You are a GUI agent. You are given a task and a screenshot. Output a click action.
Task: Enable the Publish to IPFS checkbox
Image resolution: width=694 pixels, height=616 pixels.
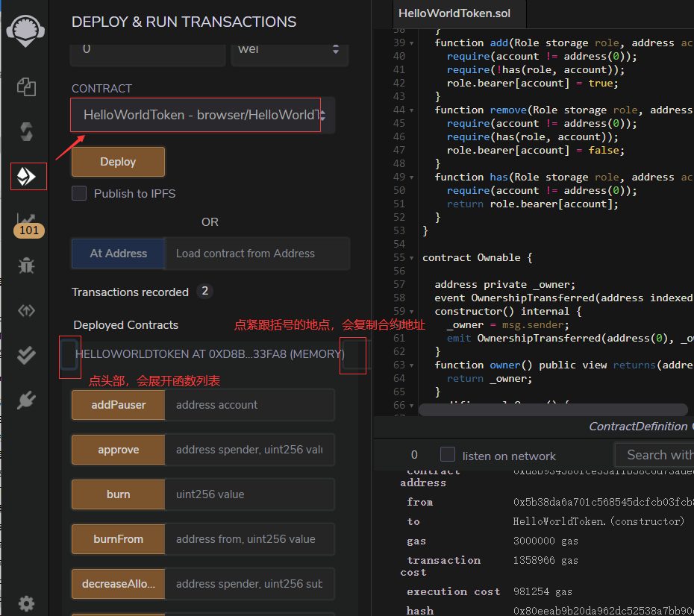coord(79,193)
